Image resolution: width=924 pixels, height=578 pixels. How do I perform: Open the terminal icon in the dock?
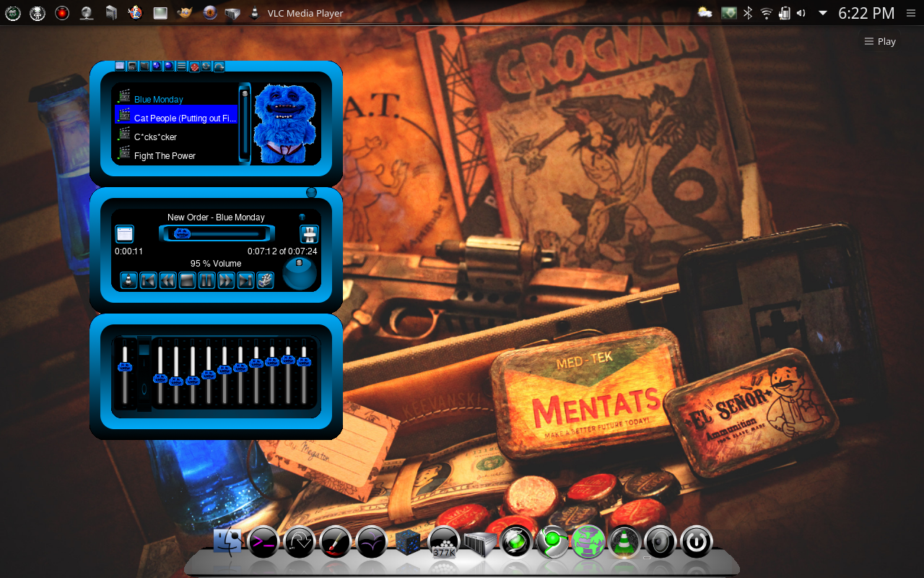tap(263, 543)
